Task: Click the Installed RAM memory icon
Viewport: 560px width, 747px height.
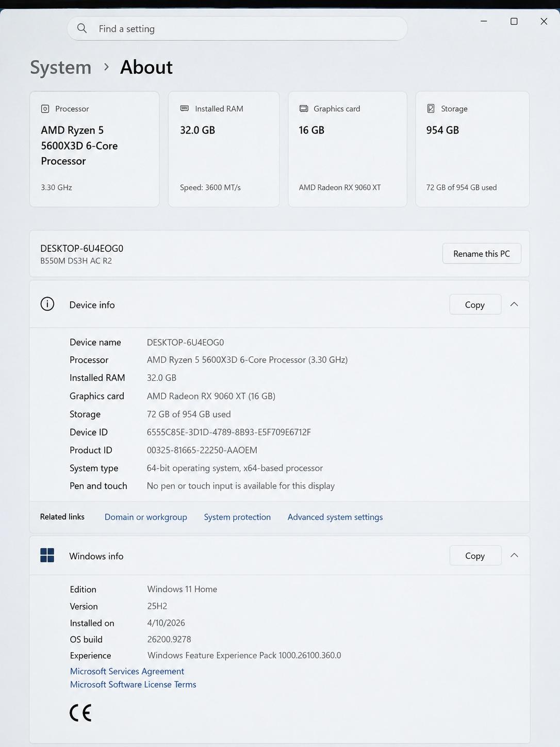Action: pyautogui.click(x=185, y=108)
